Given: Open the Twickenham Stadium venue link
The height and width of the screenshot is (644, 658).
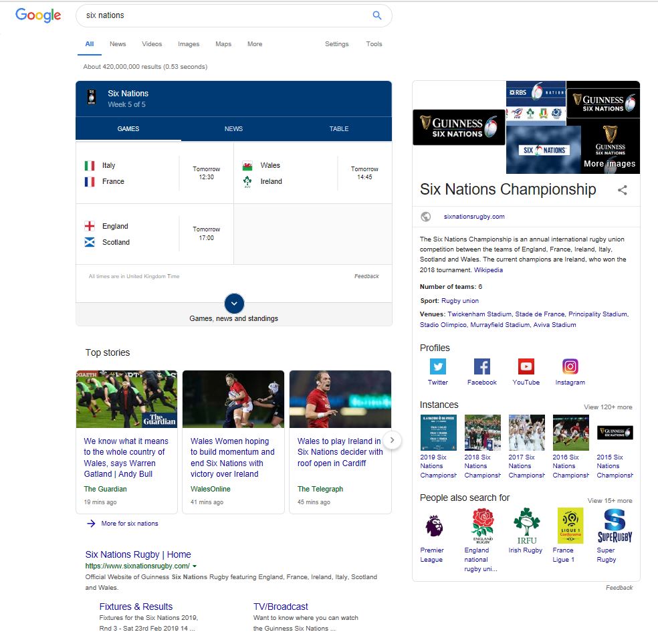Looking at the screenshot, I should tap(479, 314).
